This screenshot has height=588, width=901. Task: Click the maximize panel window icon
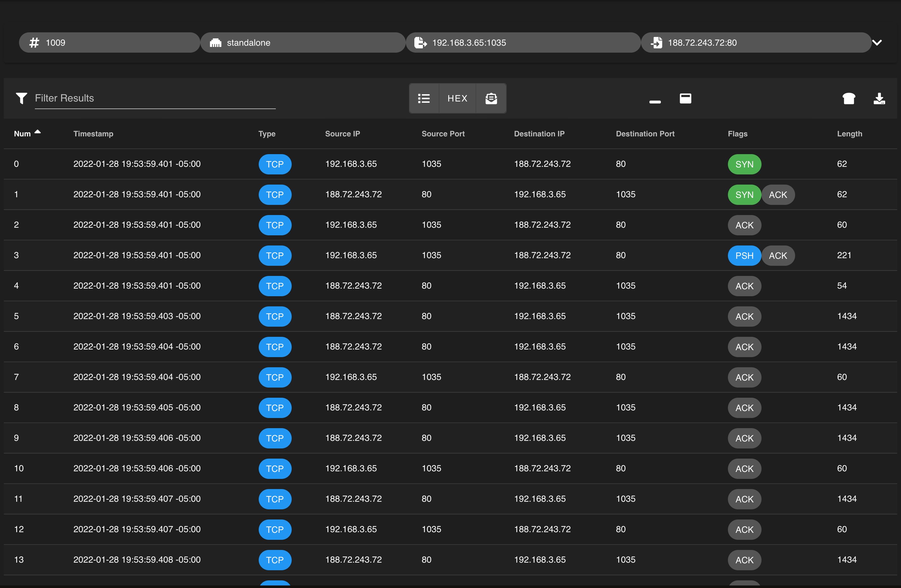685,98
